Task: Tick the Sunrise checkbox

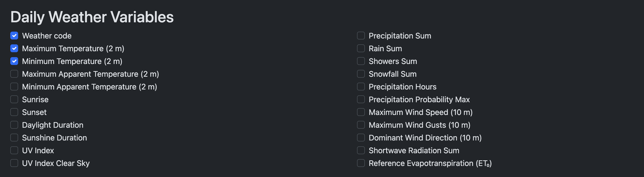Action: coord(14,99)
